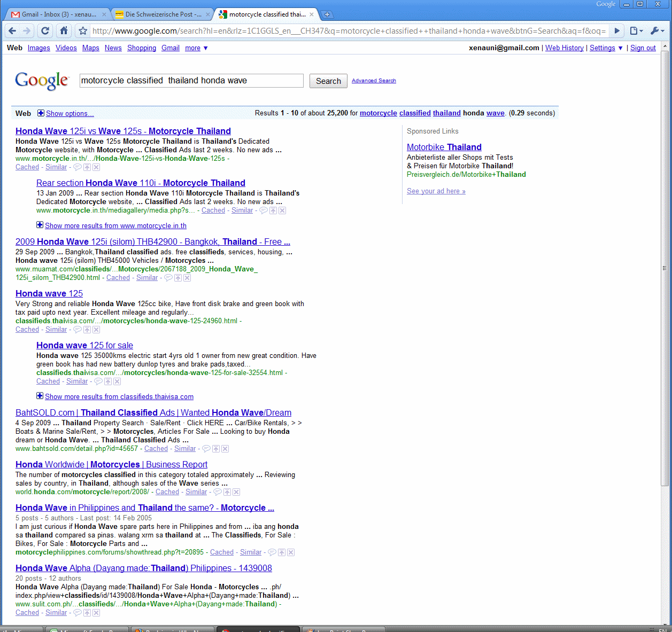Open the Honda Wave Alpha Philippines result
The height and width of the screenshot is (632, 672).
point(144,568)
